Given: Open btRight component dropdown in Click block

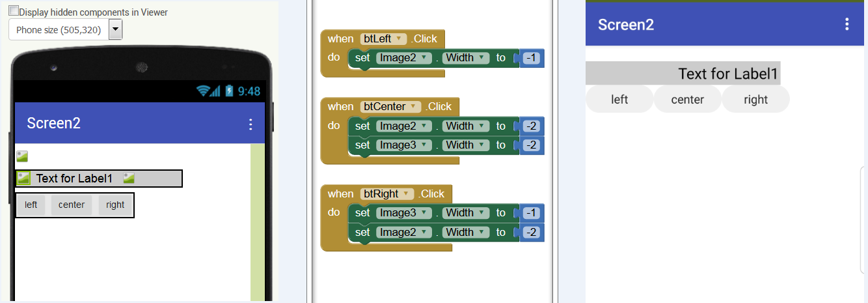Looking at the screenshot, I should [406, 194].
